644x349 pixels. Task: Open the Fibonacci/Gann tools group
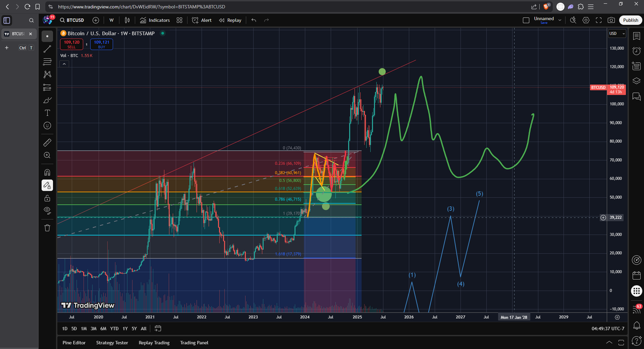[47, 61]
